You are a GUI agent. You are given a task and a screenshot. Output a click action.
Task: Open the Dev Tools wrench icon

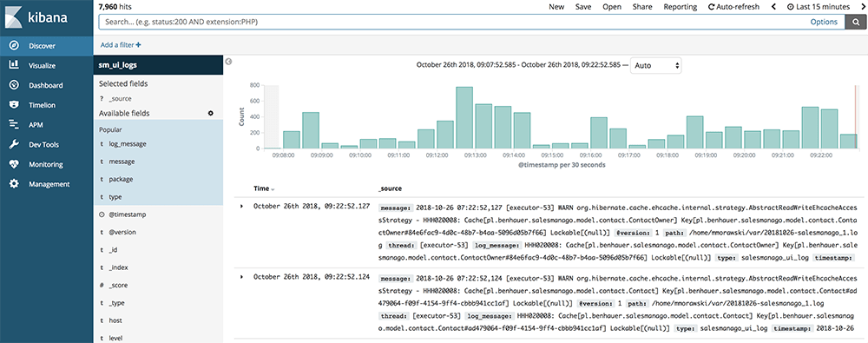pos(15,145)
